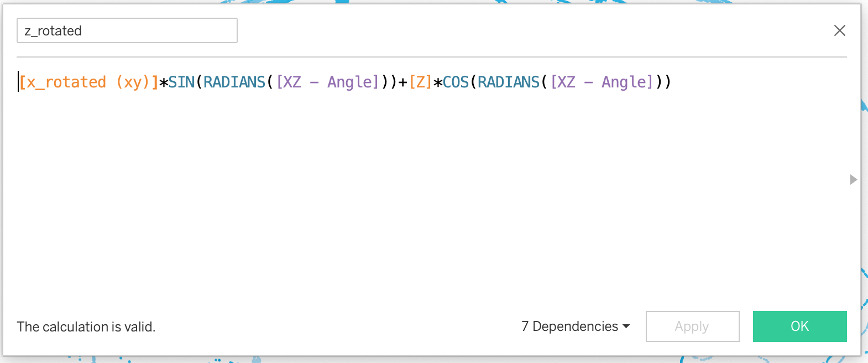The image size is (868, 363).
Task: Click the green OK button
Action: click(x=799, y=326)
